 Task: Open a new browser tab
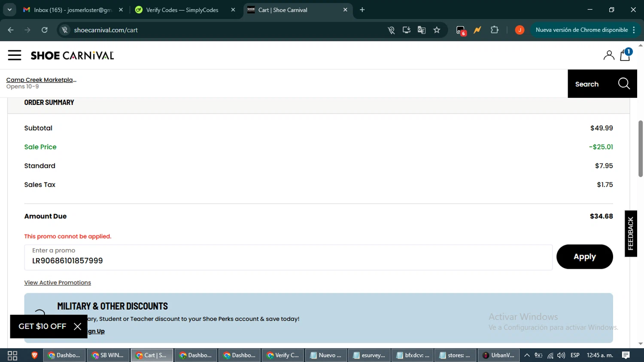[362, 10]
